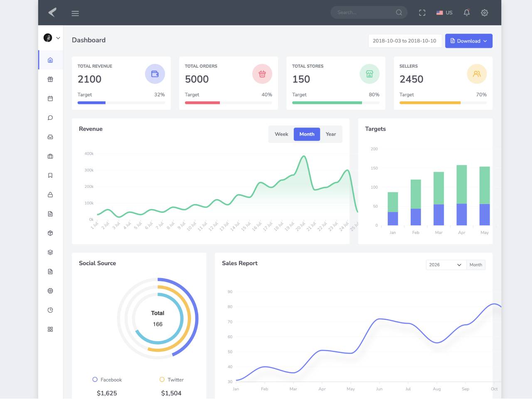Open the chat bubble sidebar icon
532x399 pixels.
click(x=50, y=118)
